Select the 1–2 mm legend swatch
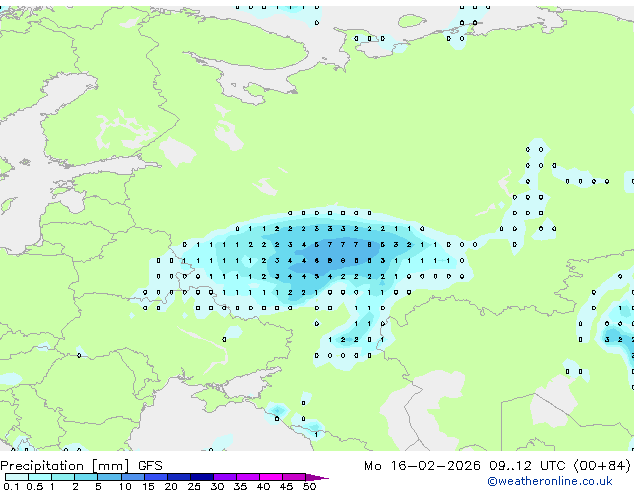Screen dimensions: 634x490 tap(63, 477)
